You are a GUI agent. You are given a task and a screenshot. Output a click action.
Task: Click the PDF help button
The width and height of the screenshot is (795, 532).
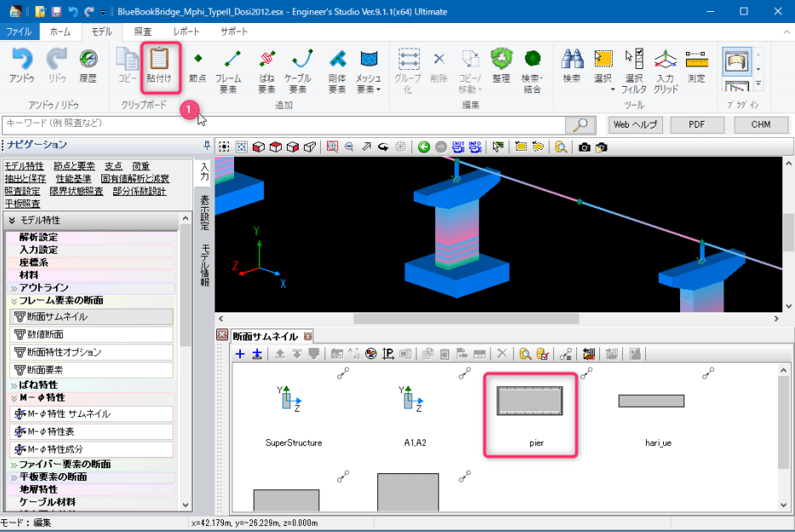[696, 124]
